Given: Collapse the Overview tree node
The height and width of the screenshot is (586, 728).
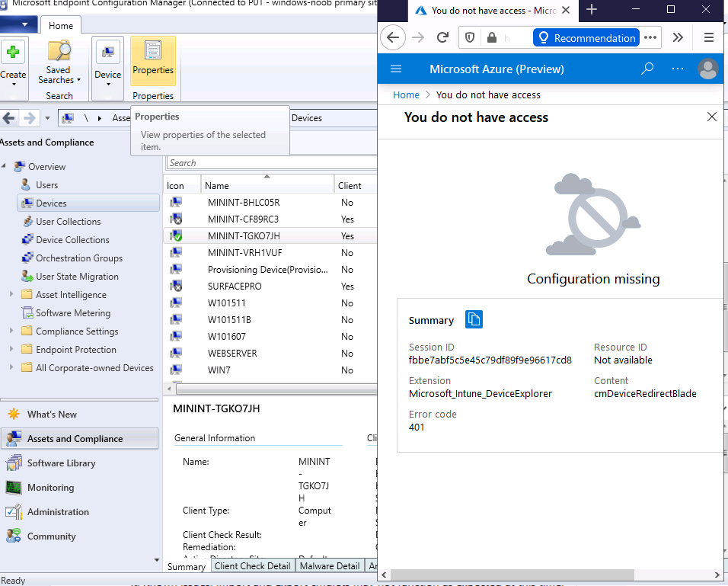Looking at the screenshot, I should pyautogui.click(x=4, y=166).
